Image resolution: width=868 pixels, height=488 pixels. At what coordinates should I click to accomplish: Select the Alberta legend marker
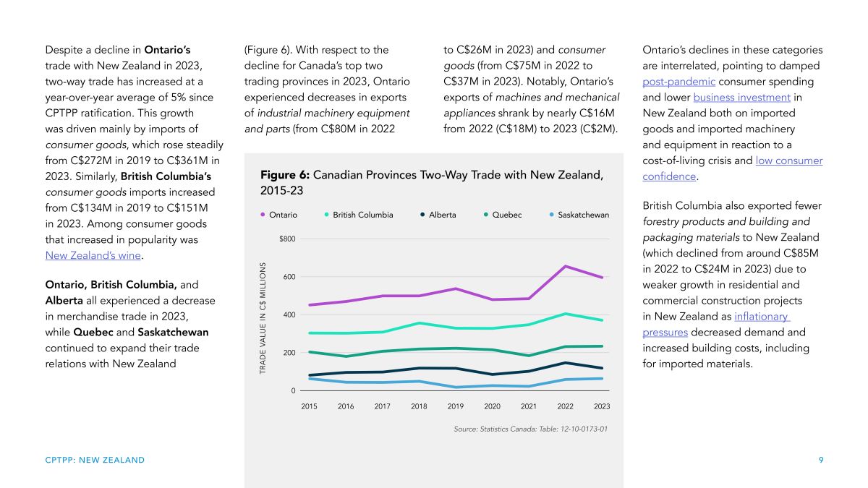[x=422, y=215]
